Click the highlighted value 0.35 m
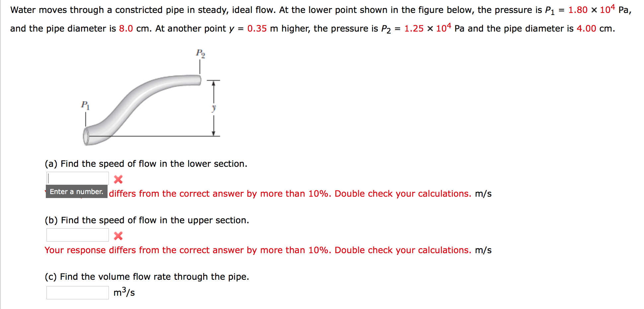Screen dimensions: 644x309 pos(257,29)
